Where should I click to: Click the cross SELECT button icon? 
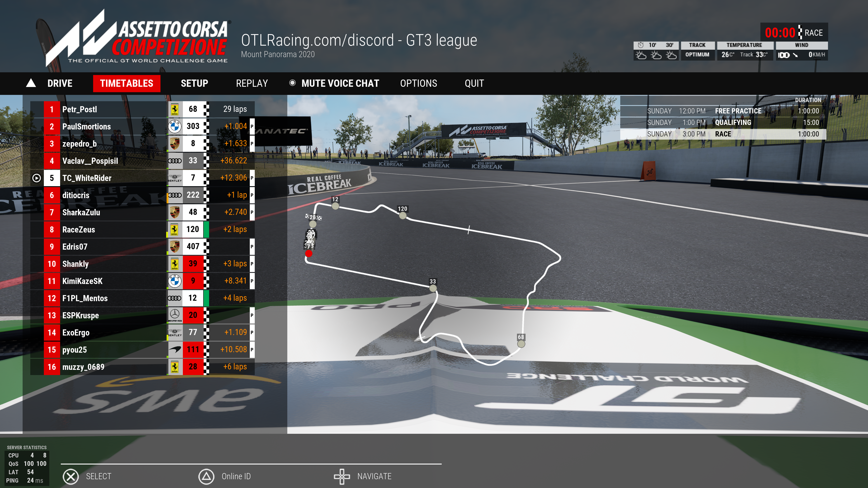click(71, 476)
